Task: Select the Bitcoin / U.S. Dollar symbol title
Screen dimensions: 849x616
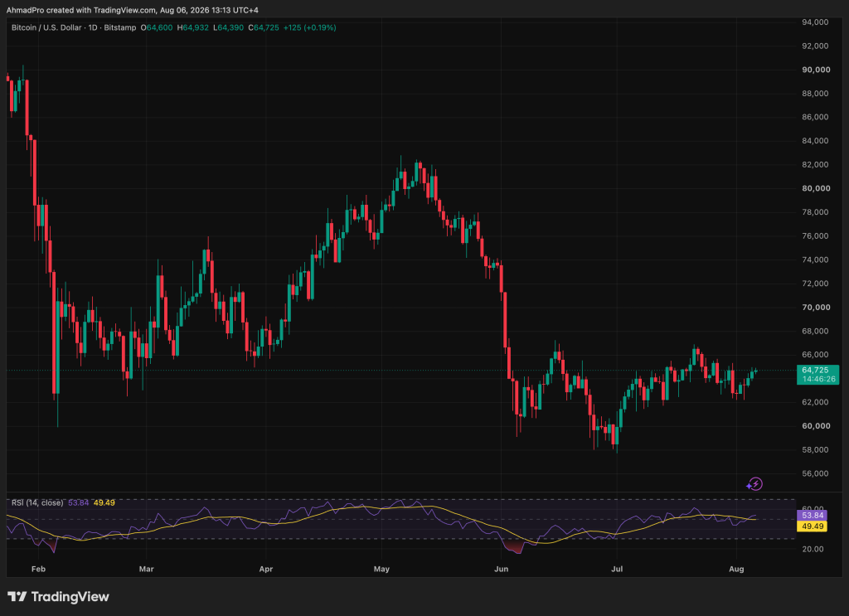Action: click(x=46, y=27)
